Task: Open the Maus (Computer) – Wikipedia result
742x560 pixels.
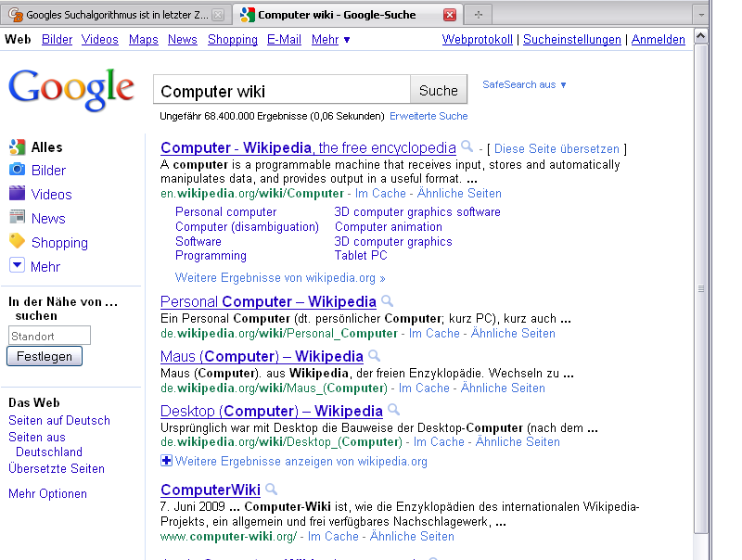Action: click(262, 357)
